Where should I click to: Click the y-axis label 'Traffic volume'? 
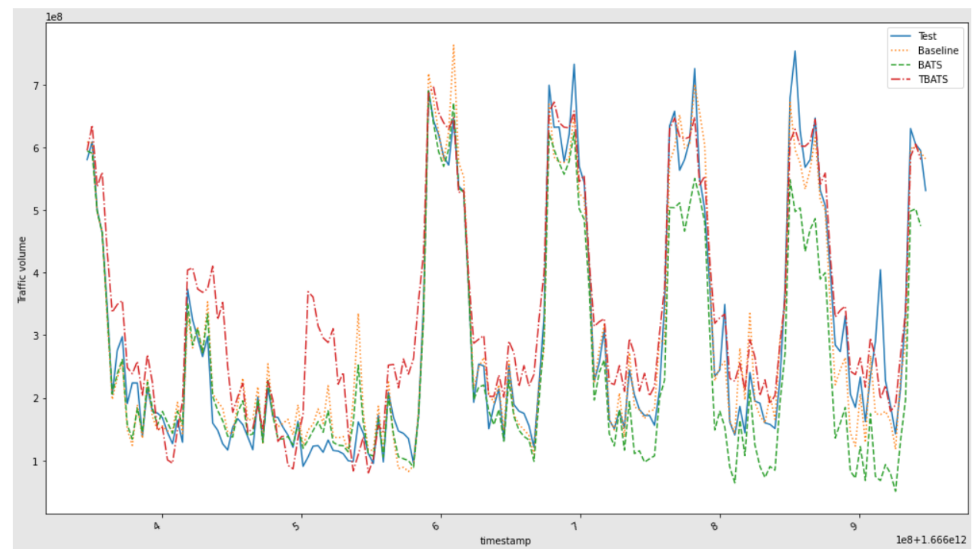tap(22, 270)
